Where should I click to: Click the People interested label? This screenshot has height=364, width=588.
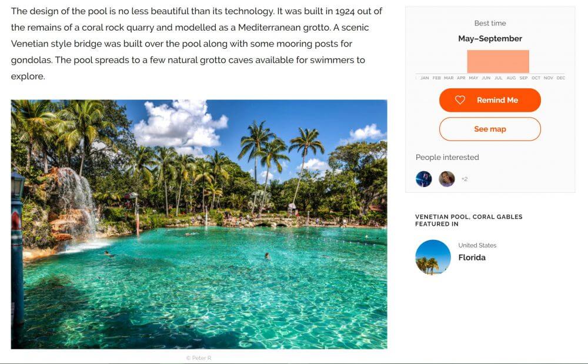[447, 158]
